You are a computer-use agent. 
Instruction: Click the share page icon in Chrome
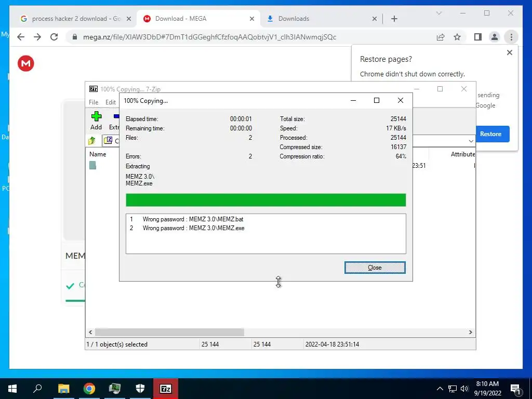(x=441, y=37)
